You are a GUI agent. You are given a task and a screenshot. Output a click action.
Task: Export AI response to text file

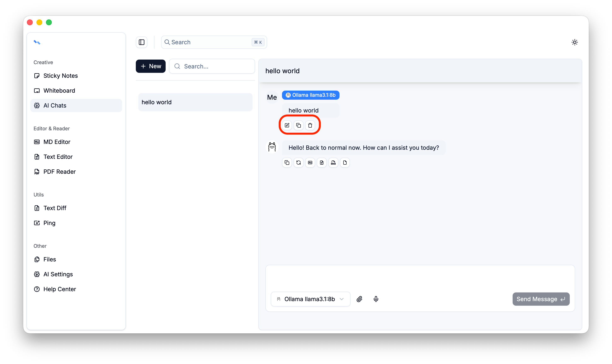point(322,163)
